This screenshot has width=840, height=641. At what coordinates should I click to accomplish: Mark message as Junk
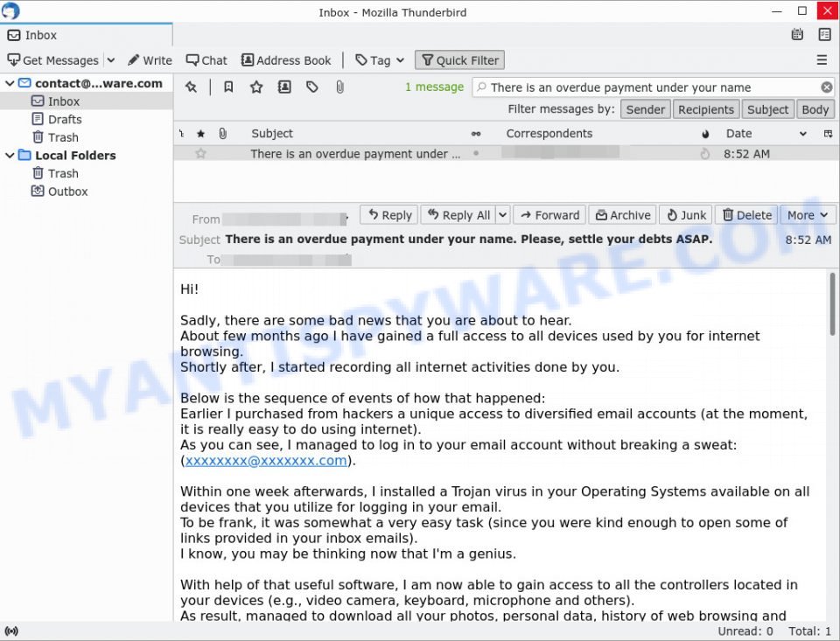coord(686,215)
